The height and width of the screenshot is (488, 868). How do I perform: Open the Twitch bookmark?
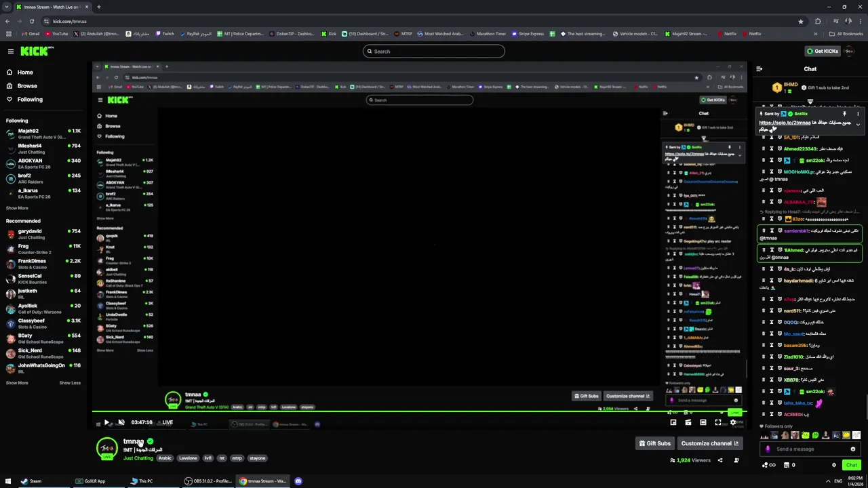tap(165, 34)
